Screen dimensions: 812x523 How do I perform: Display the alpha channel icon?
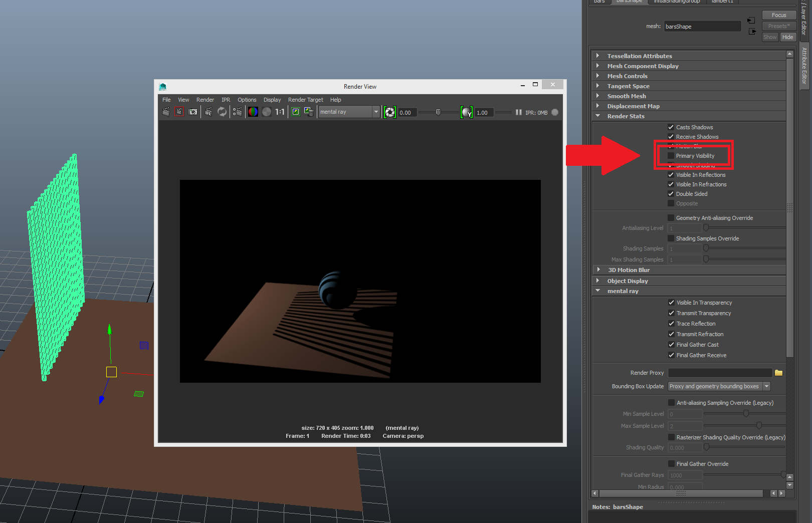pyautogui.click(x=267, y=112)
